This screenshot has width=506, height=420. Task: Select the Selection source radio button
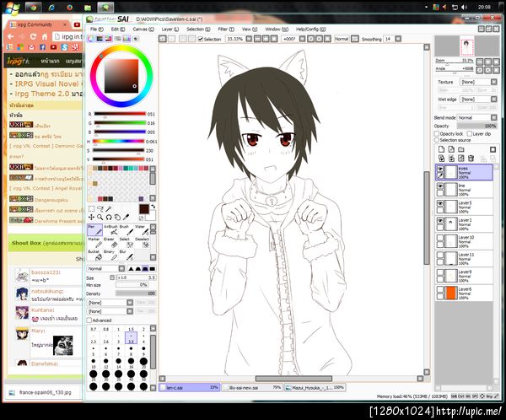coord(437,140)
